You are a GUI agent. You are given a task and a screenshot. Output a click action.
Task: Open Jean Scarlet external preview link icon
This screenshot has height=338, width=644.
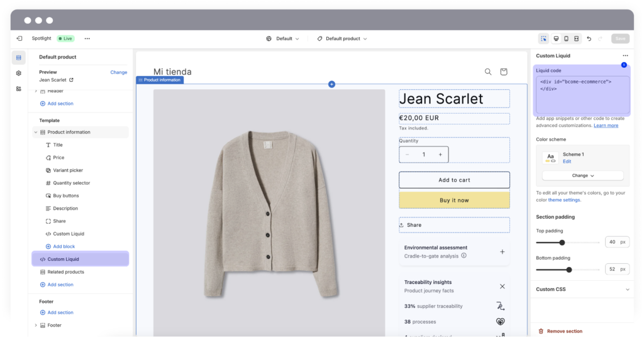point(71,80)
